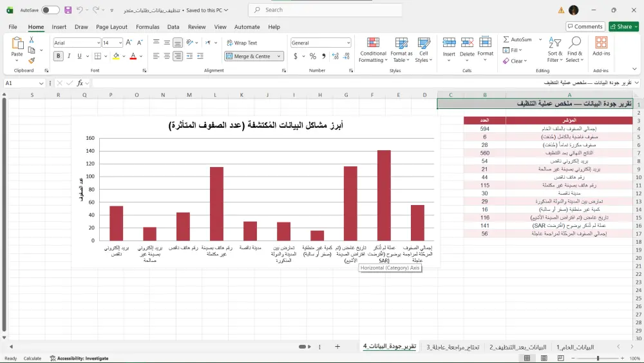Select the chart title text
This screenshot has height=363, width=644.
[x=256, y=125]
